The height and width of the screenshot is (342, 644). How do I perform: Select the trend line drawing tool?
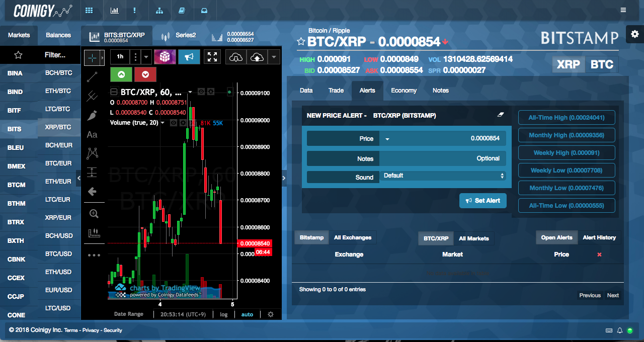92,77
